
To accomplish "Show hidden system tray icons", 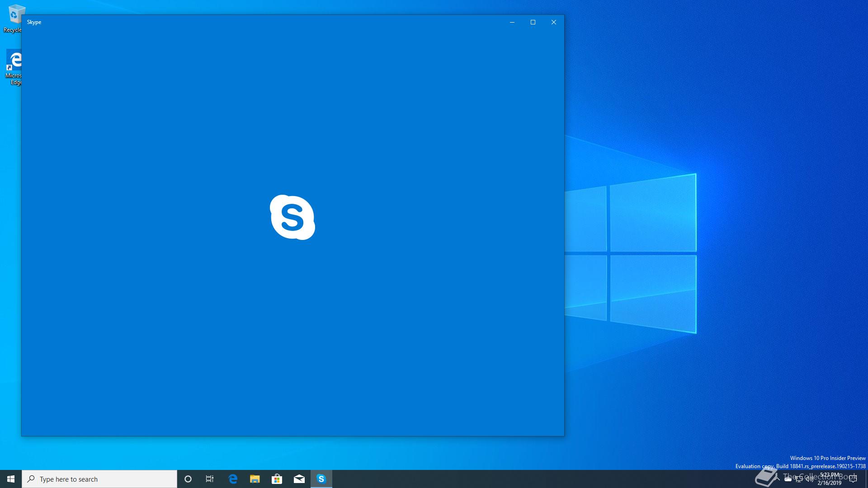I will [x=777, y=479].
